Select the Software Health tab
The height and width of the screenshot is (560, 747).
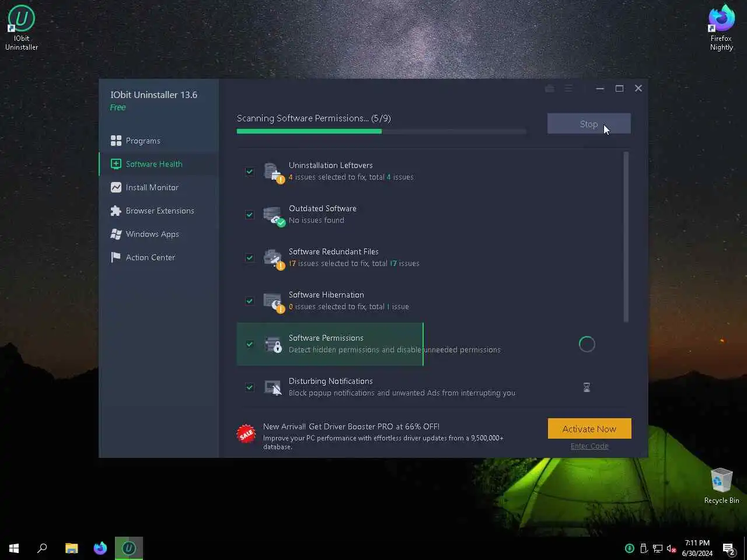159,164
